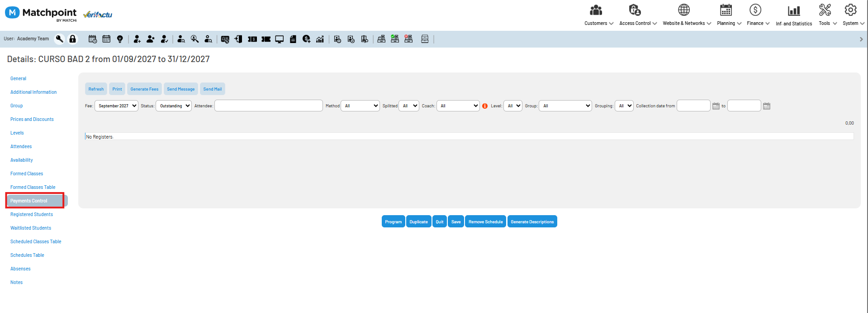The width and height of the screenshot is (868, 313).
Task: Click the stacked drawers archive icon
Action: (425, 39)
